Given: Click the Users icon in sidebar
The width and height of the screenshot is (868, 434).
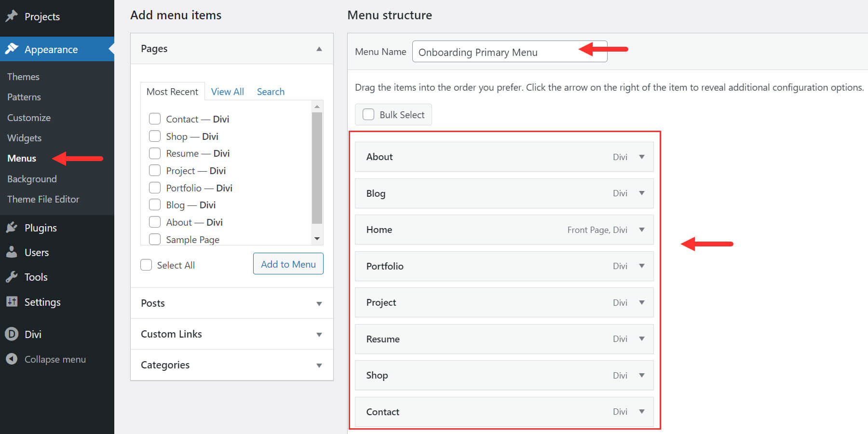Looking at the screenshot, I should click(x=12, y=252).
